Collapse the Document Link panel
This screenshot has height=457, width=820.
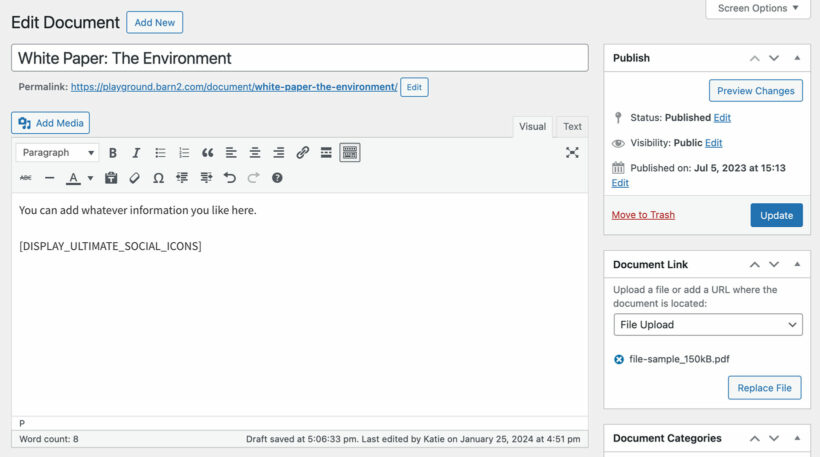point(797,265)
